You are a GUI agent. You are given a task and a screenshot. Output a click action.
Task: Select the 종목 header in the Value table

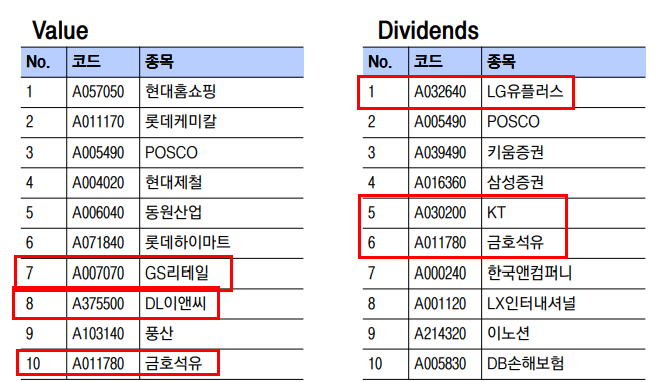(x=159, y=61)
